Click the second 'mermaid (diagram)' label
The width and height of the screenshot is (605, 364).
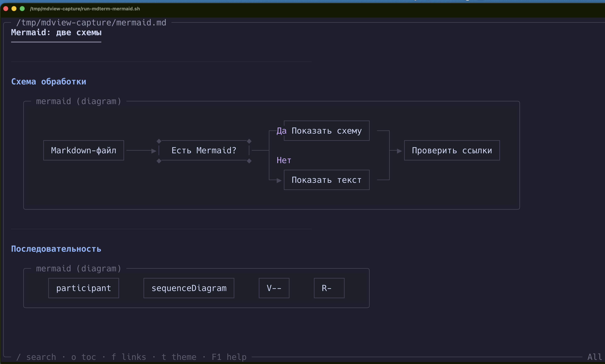[x=79, y=269]
